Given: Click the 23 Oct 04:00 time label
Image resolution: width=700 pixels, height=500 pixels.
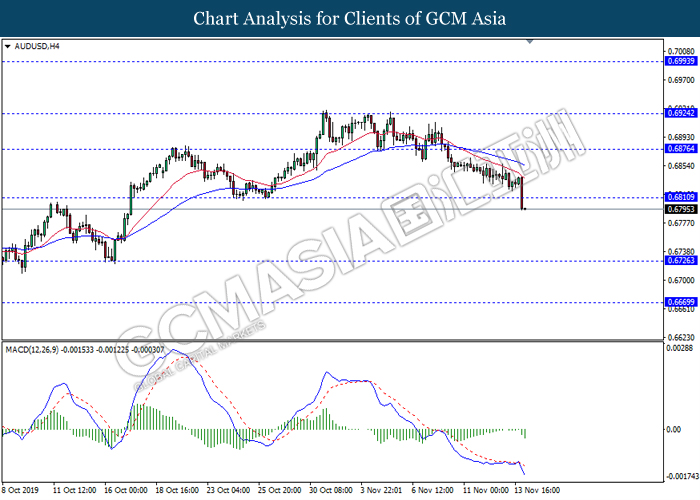Looking at the screenshot, I should pyautogui.click(x=228, y=490).
